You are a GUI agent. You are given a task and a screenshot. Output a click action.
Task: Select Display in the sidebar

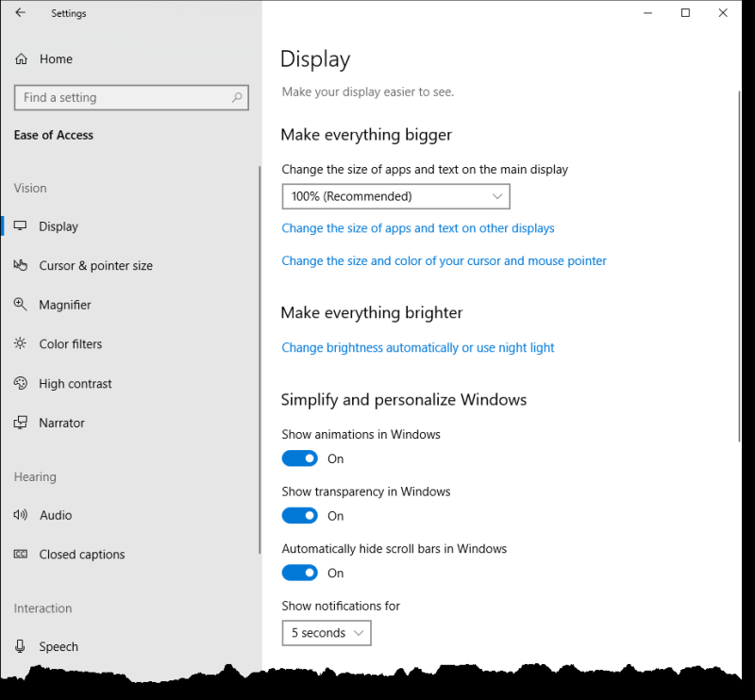click(x=130, y=226)
